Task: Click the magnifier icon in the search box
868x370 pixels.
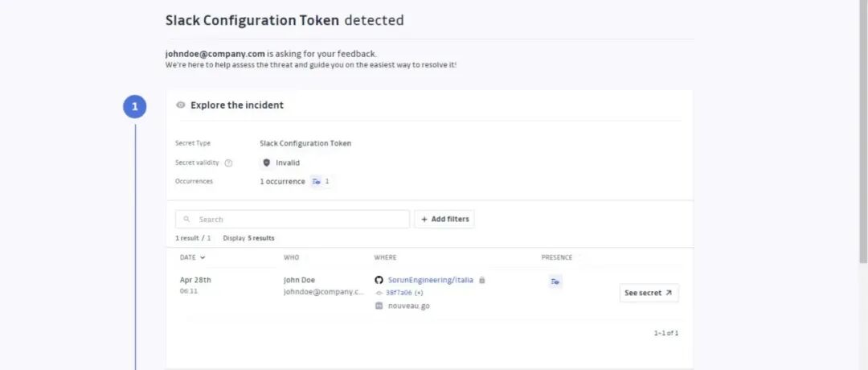Action: (186, 220)
